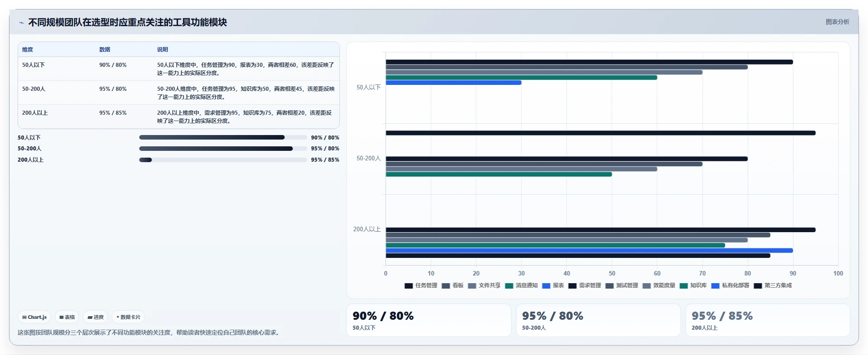The height and width of the screenshot is (355, 868).
Task: Click the 200人以上 progress bar
Action: (x=223, y=160)
